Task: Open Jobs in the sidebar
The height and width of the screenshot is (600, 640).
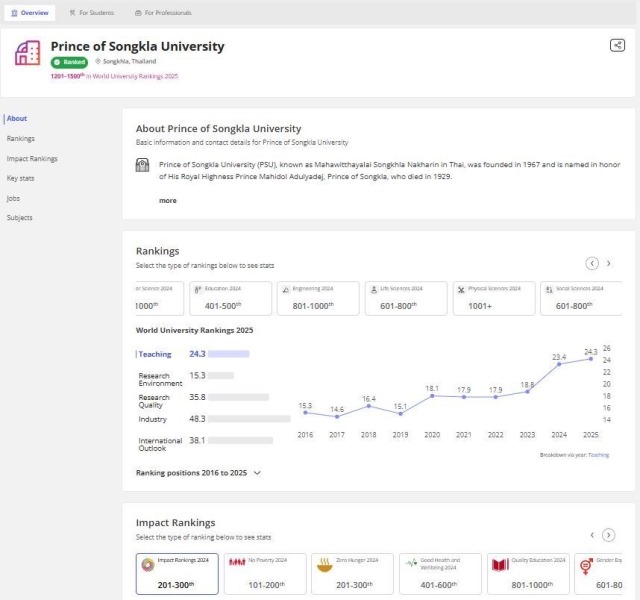Action: [13, 198]
